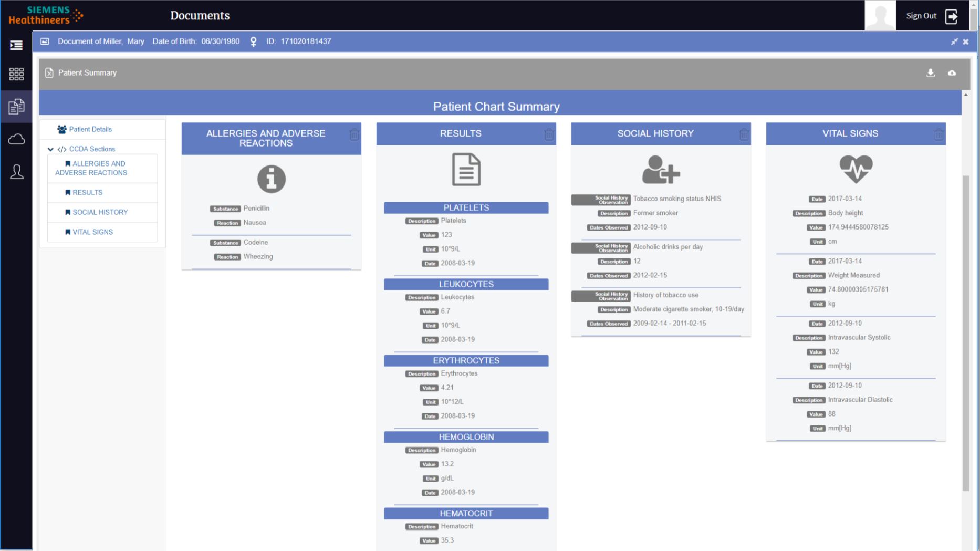The image size is (980, 551).
Task: Open the cloud section in sidebar
Action: pos(16,139)
